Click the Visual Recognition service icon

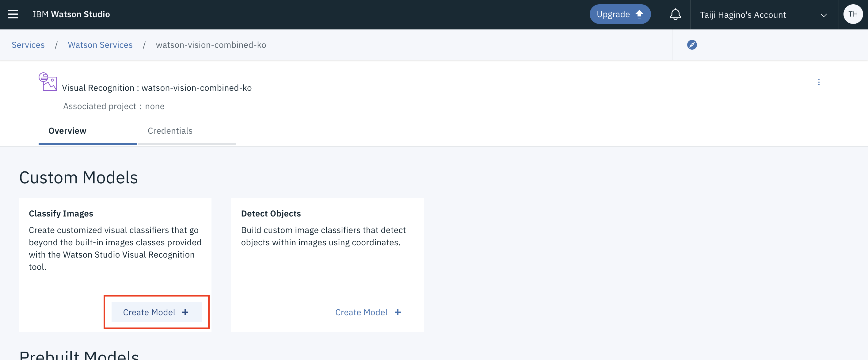pos(48,82)
